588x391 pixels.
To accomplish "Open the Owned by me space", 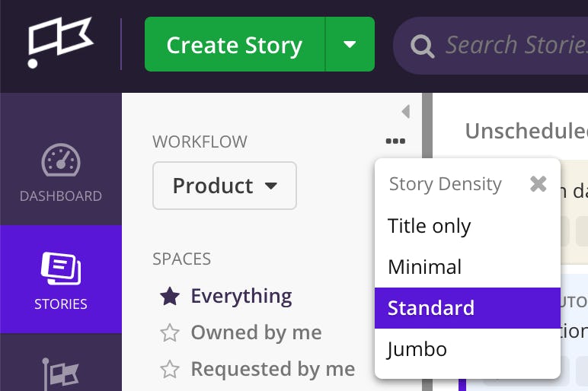I will 256,332.
